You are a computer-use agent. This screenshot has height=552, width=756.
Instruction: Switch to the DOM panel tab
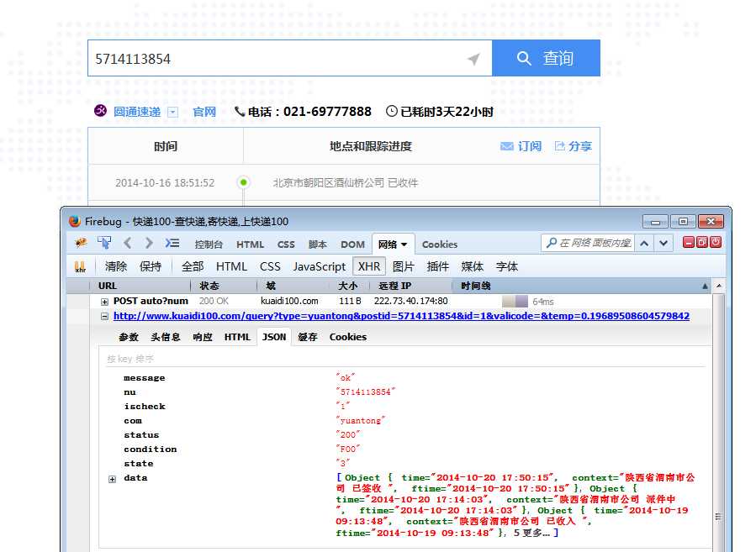coord(352,244)
